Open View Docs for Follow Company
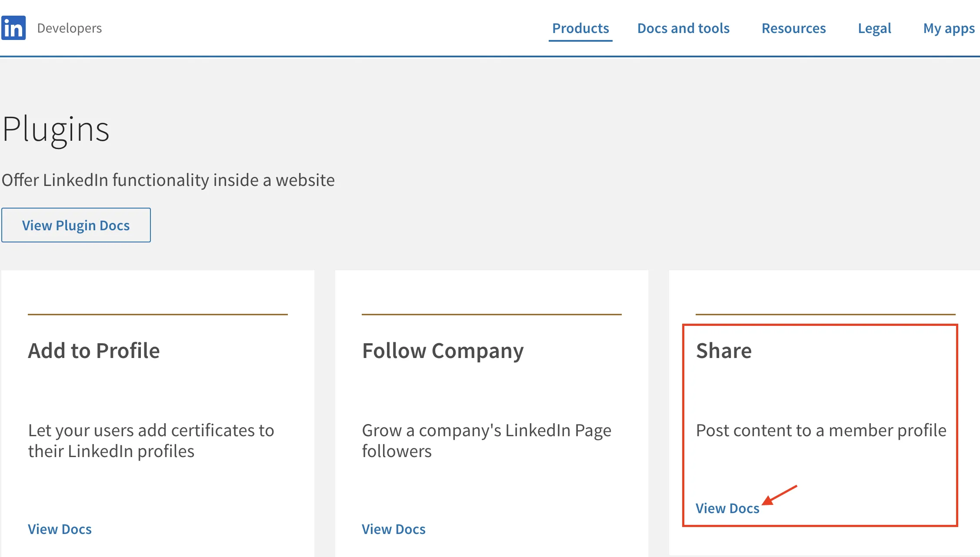 [x=393, y=529]
